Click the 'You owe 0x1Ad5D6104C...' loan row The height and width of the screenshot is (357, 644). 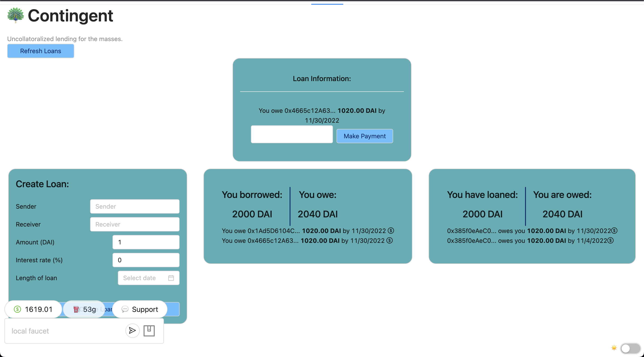[308, 231]
